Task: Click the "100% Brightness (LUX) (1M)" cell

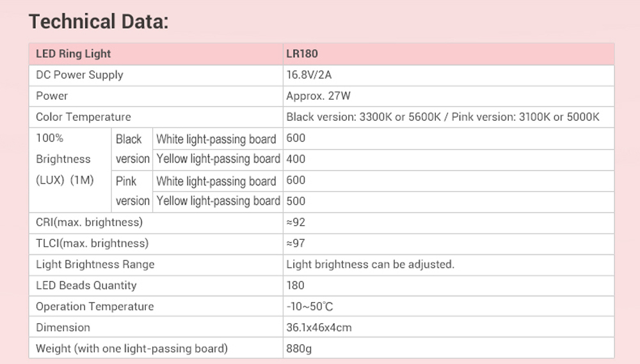Action: (x=64, y=159)
